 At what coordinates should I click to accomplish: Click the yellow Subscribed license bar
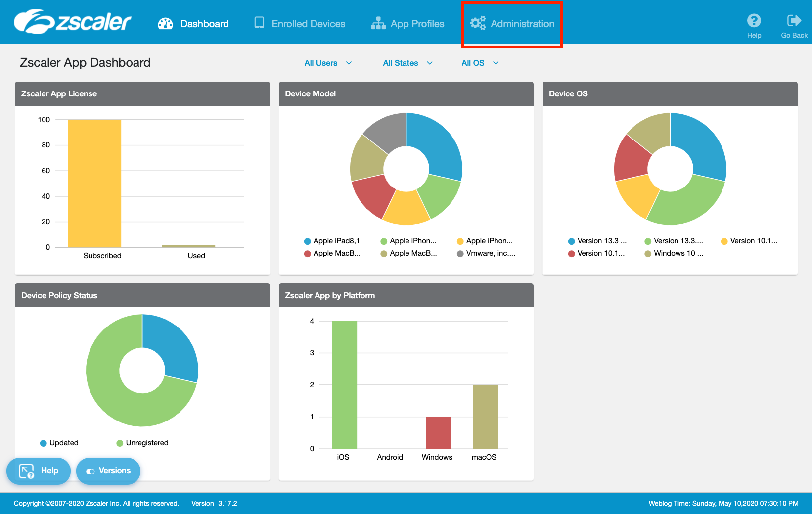[x=94, y=183]
